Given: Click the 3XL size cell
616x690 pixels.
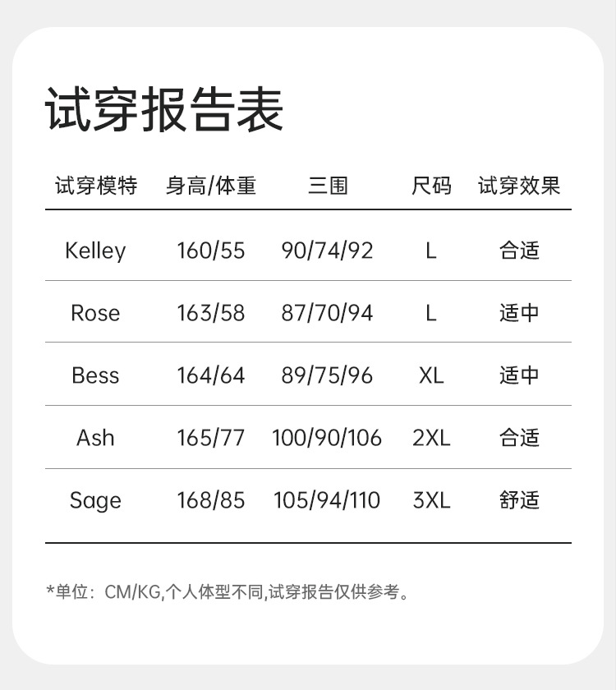Looking at the screenshot, I should pyautogui.click(x=431, y=500).
